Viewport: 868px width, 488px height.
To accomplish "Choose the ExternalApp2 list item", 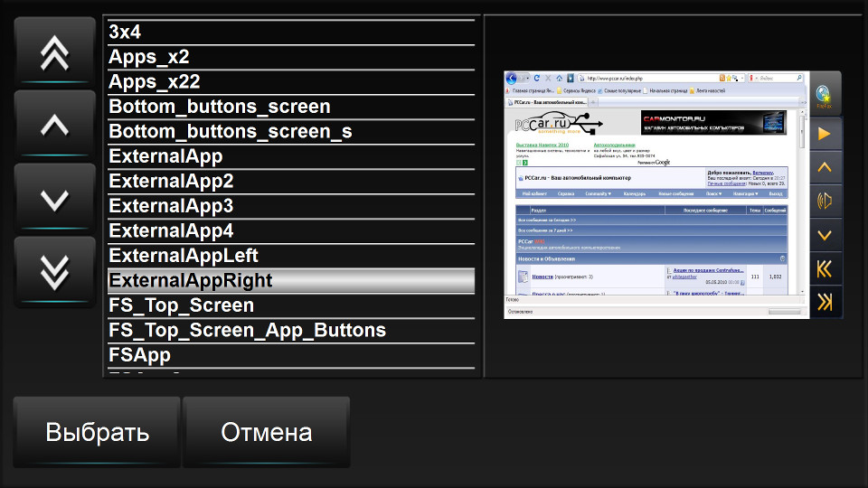I will click(x=290, y=181).
